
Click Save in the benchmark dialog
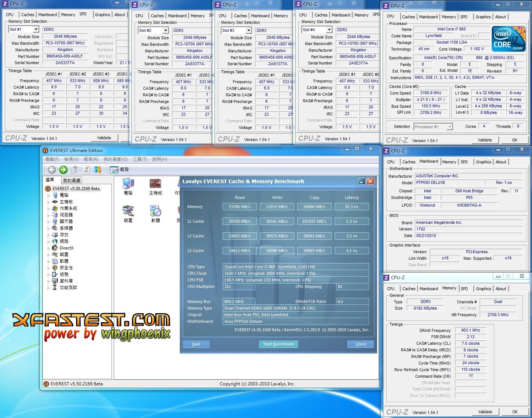(x=196, y=344)
